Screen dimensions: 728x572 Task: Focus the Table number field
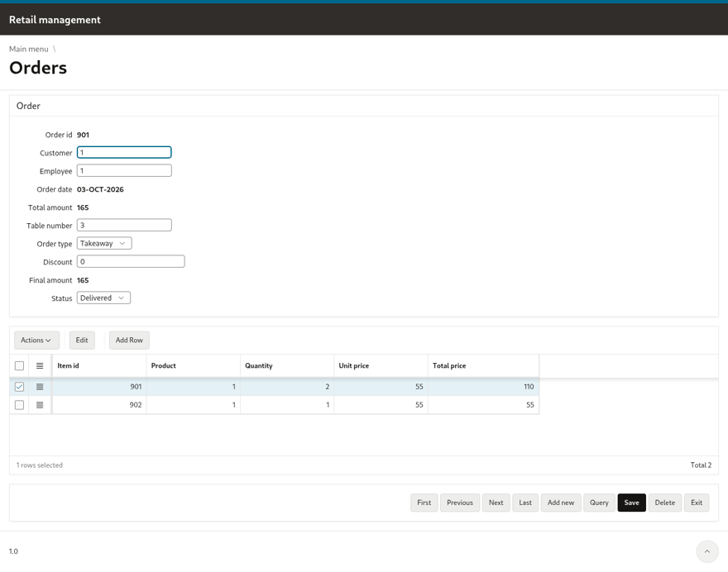pyautogui.click(x=124, y=225)
